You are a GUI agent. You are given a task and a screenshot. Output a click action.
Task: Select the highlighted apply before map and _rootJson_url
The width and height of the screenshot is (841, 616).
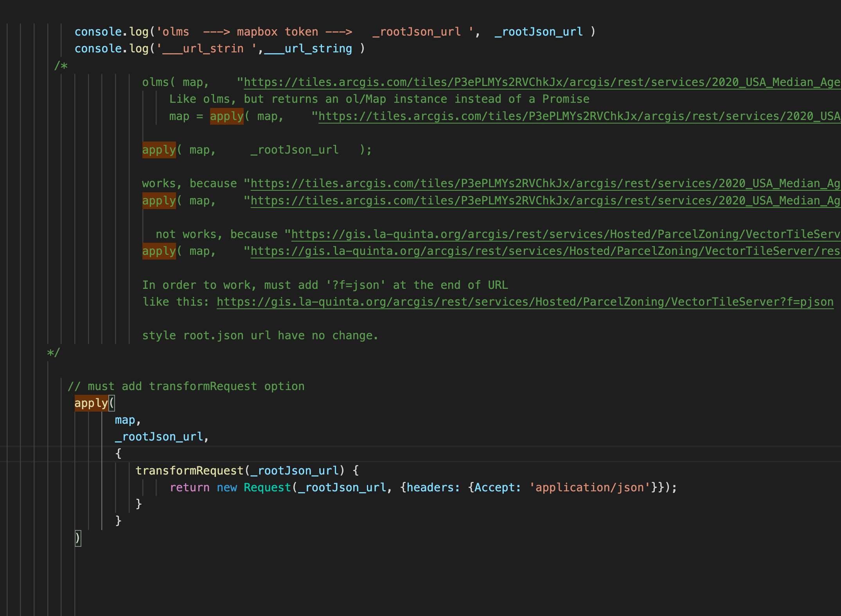158,149
